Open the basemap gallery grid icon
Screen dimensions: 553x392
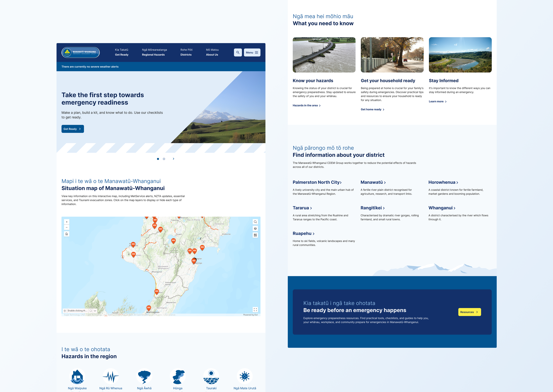pos(255,235)
